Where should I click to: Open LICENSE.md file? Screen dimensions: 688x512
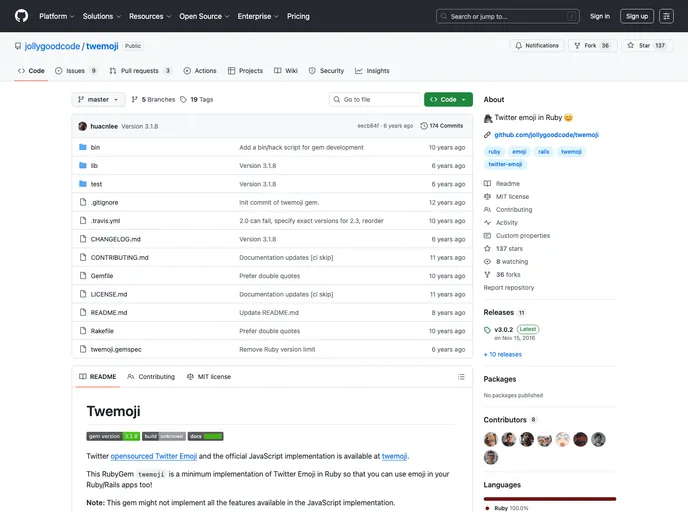point(109,294)
